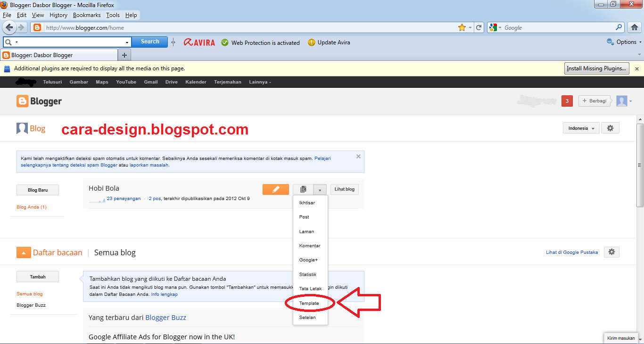Switch to the Dasbor Blogger tab
Viewport: 644px width, 344px height.
(x=59, y=55)
